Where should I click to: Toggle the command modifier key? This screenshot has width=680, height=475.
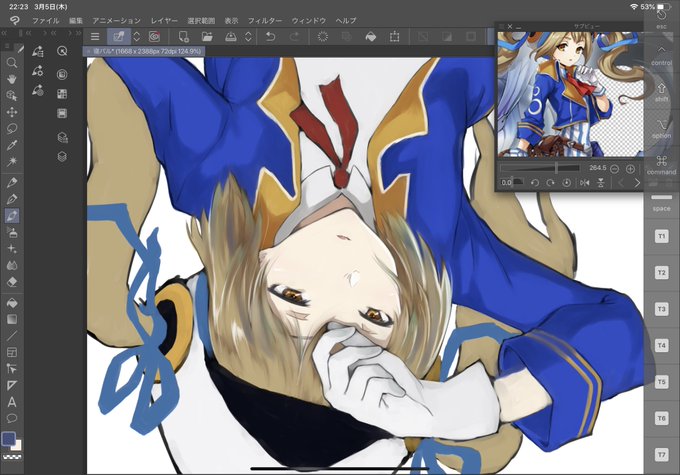(661, 165)
